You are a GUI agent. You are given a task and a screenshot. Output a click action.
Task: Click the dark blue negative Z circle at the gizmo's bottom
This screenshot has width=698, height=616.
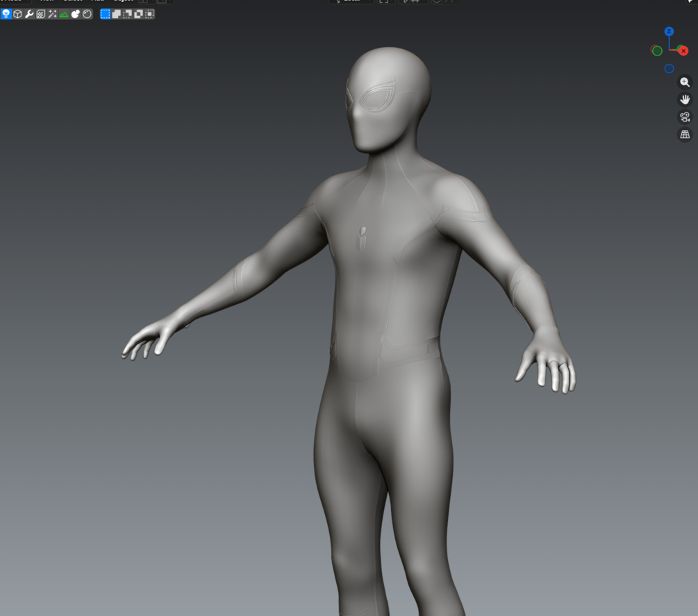[669, 69]
